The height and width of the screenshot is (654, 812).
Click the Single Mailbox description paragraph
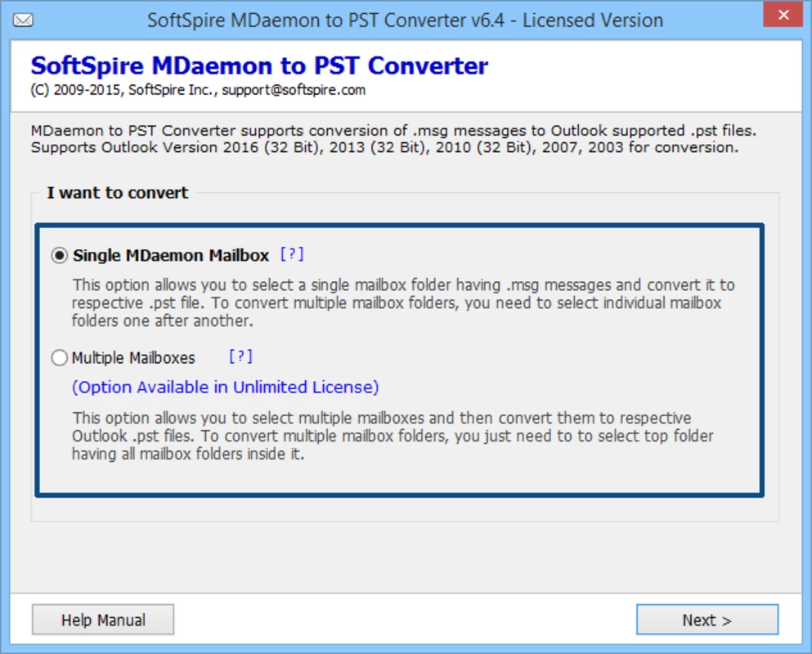(403, 303)
